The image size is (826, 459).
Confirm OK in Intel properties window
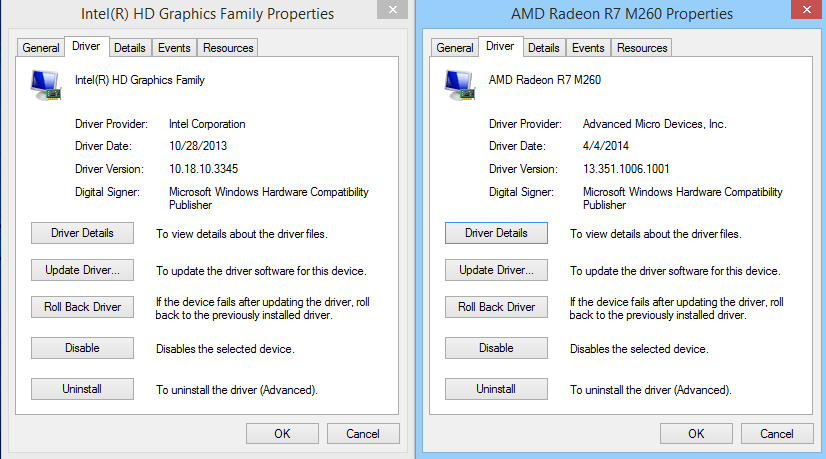pos(282,434)
